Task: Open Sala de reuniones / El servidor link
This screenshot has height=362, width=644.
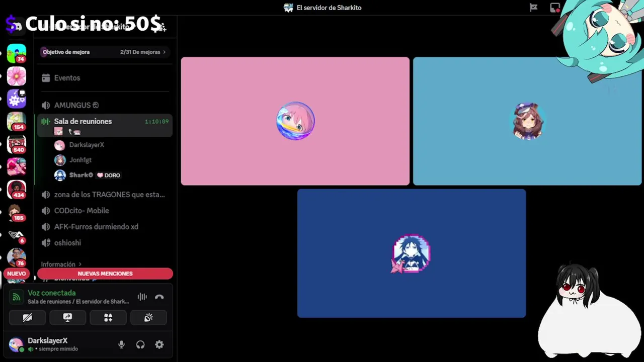Action: coord(78,302)
